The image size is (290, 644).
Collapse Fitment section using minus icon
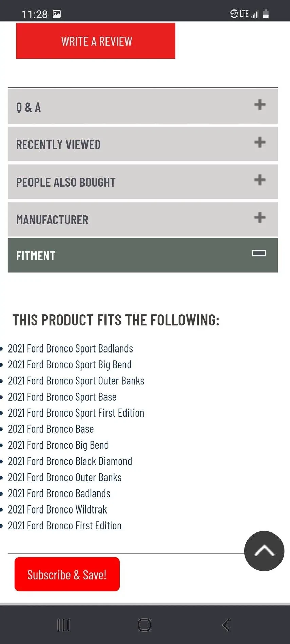(x=259, y=253)
